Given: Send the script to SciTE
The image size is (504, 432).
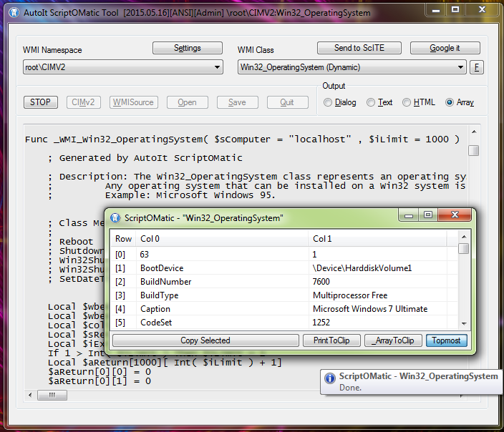Looking at the screenshot, I should pyautogui.click(x=359, y=48).
